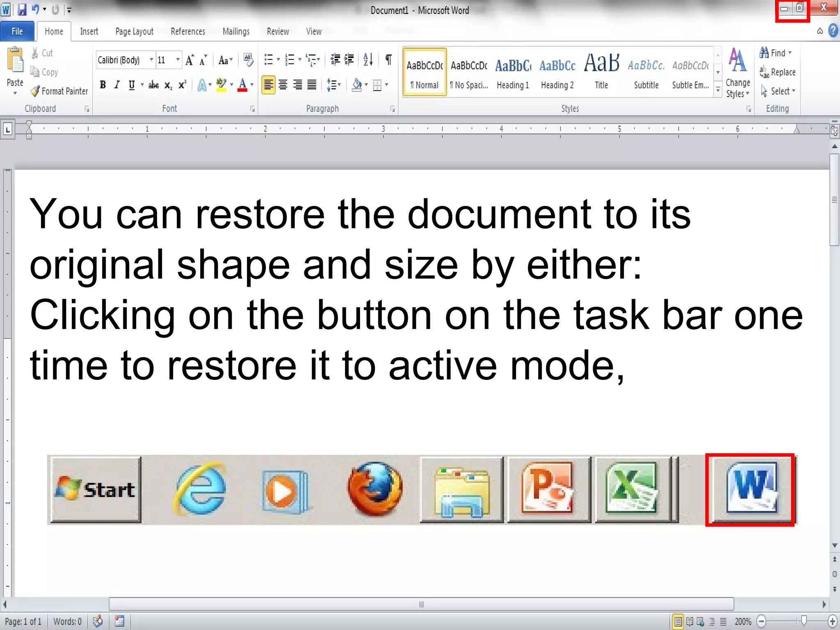The width and height of the screenshot is (840, 630).
Task: Click the Start taskbar button
Action: [x=96, y=489]
